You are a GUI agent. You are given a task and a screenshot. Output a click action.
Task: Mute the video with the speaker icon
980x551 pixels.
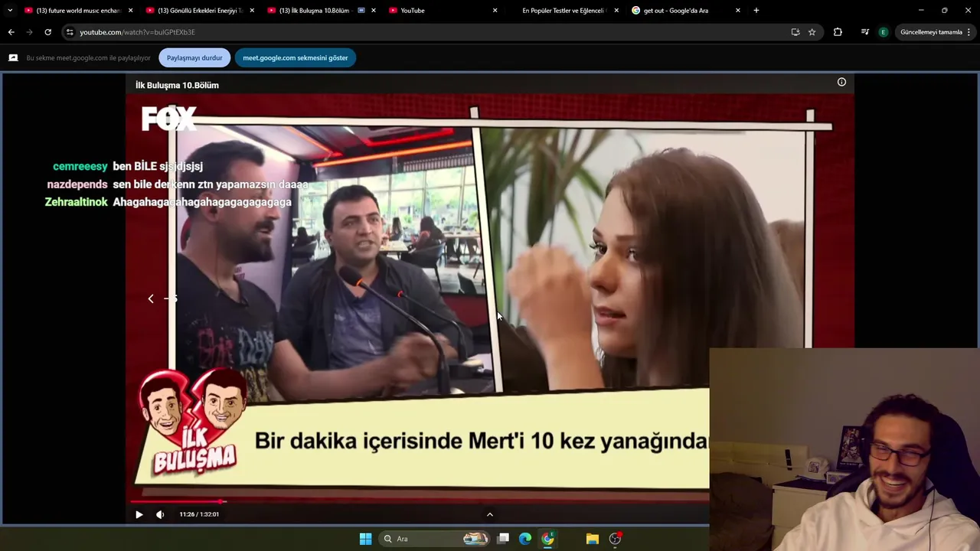(160, 514)
